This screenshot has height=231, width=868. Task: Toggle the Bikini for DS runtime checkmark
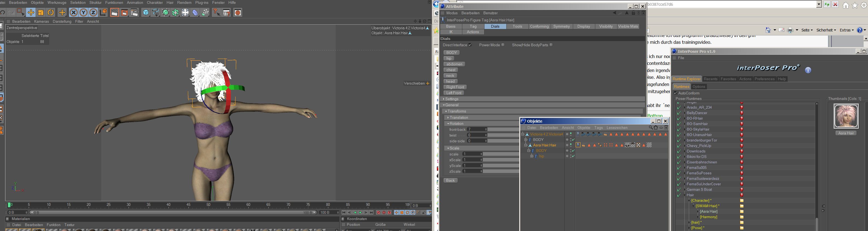click(679, 157)
